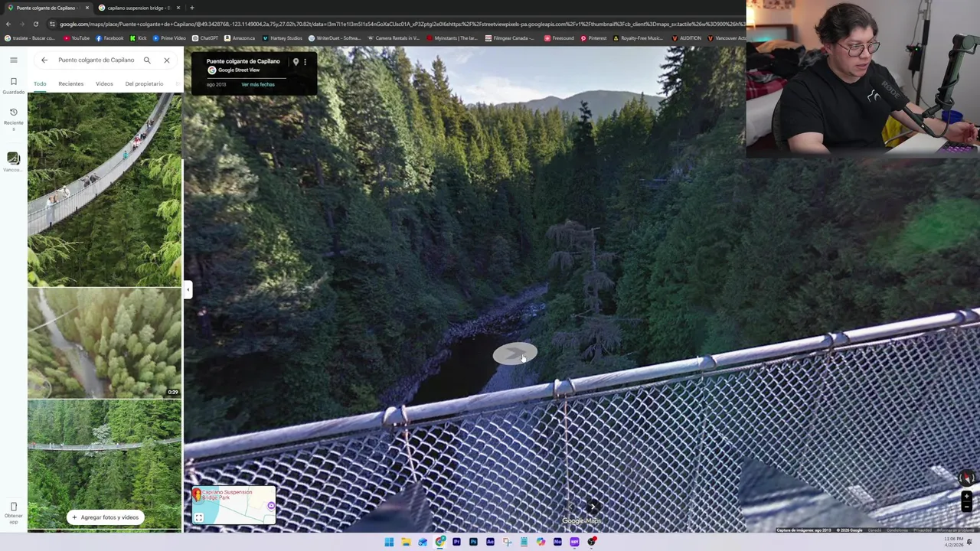Clear the search with the X icon
Image resolution: width=980 pixels, height=551 pixels.
[x=166, y=60]
